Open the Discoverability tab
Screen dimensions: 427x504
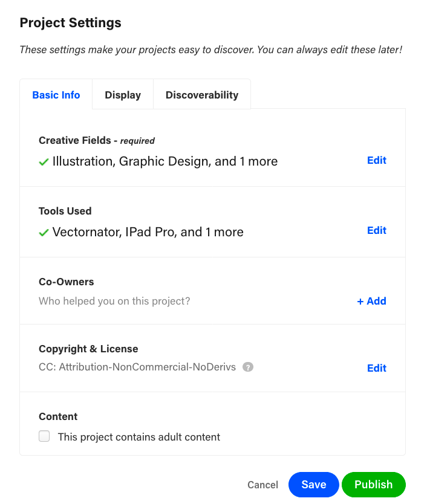pos(202,95)
